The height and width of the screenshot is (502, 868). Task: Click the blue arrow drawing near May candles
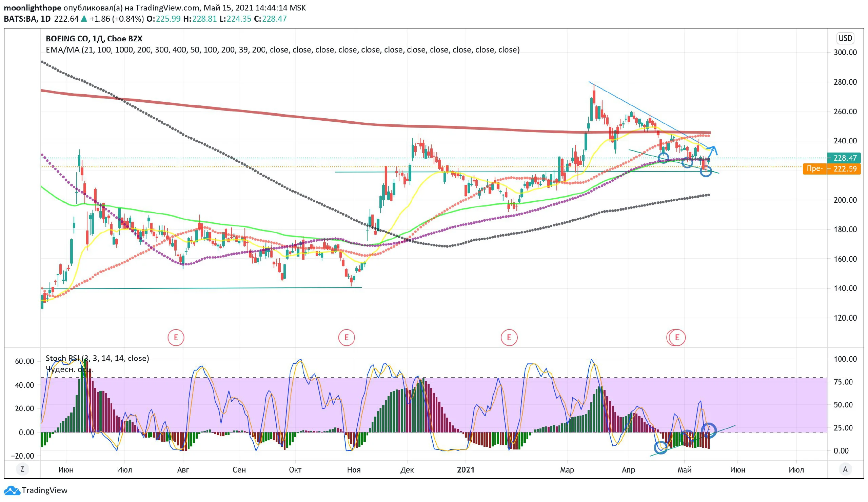pos(713,151)
